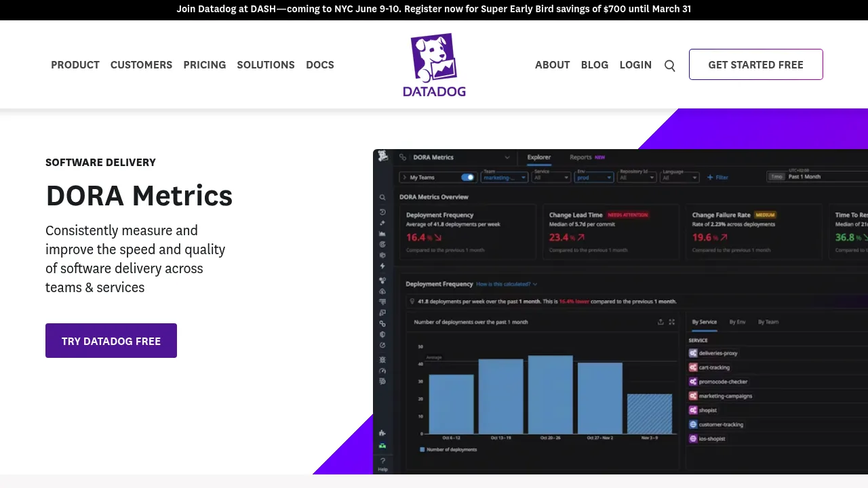Viewport: 868px width, 488px height.
Task: Click the ios-shopist globe icon
Action: pos(693,439)
